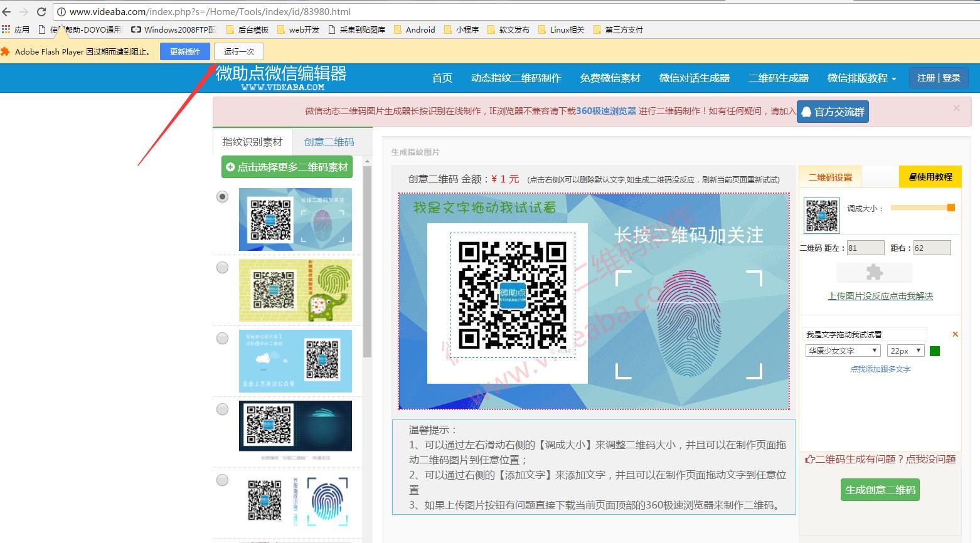Dismiss the pink notice with its X
The height and width of the screenshot is (543, 980).
pyautogui.click(x=956, y=108)
